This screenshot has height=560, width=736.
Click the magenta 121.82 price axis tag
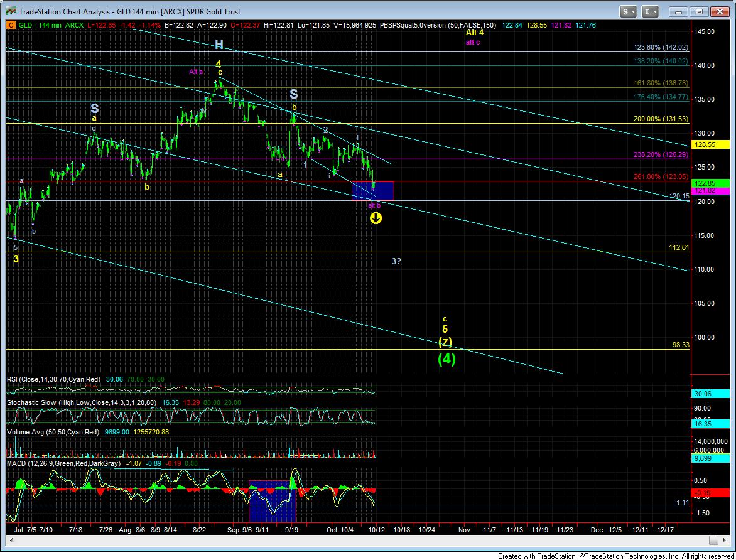pos(711,191)
